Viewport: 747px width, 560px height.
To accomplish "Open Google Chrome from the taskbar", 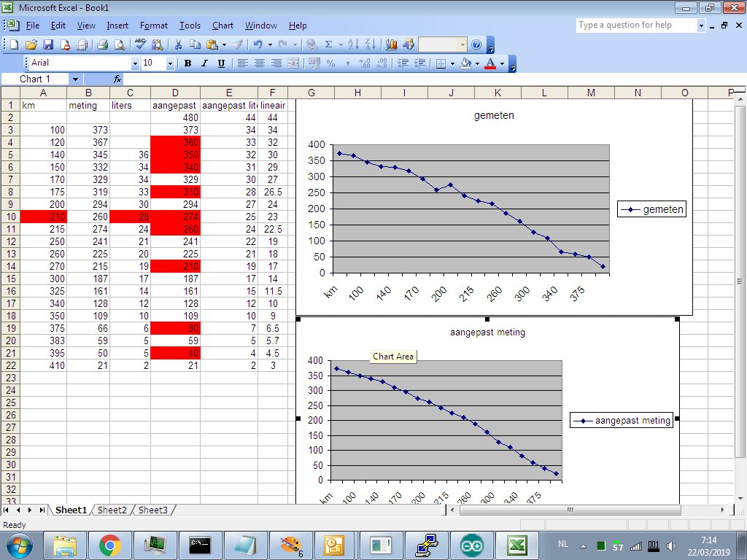I will point(110,545).
